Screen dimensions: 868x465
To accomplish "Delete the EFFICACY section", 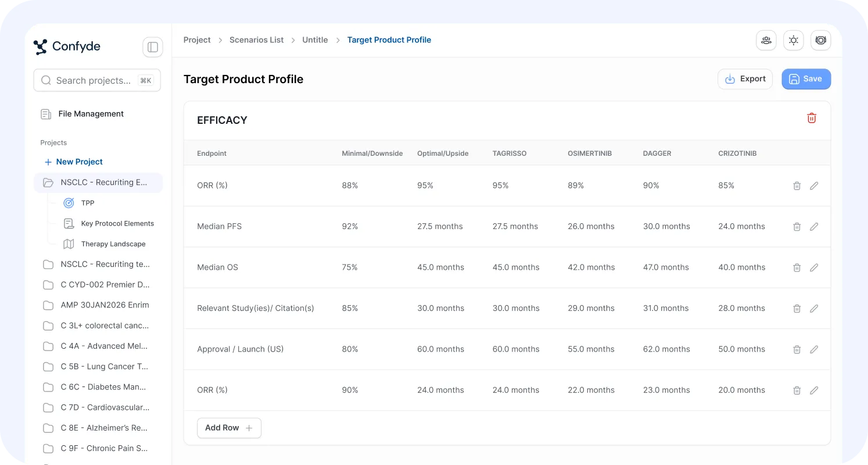I will click(x=812, y=118).
